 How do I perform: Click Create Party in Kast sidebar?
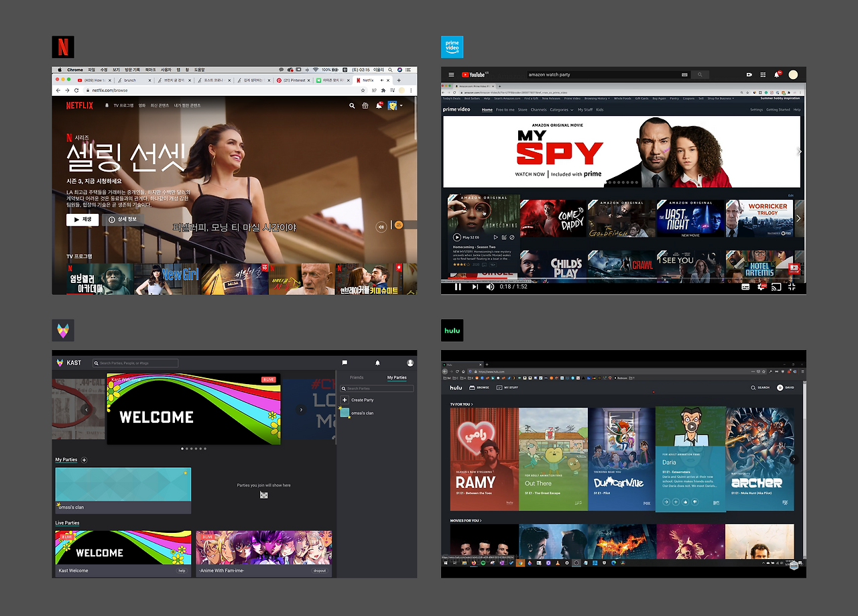[358, 400]
